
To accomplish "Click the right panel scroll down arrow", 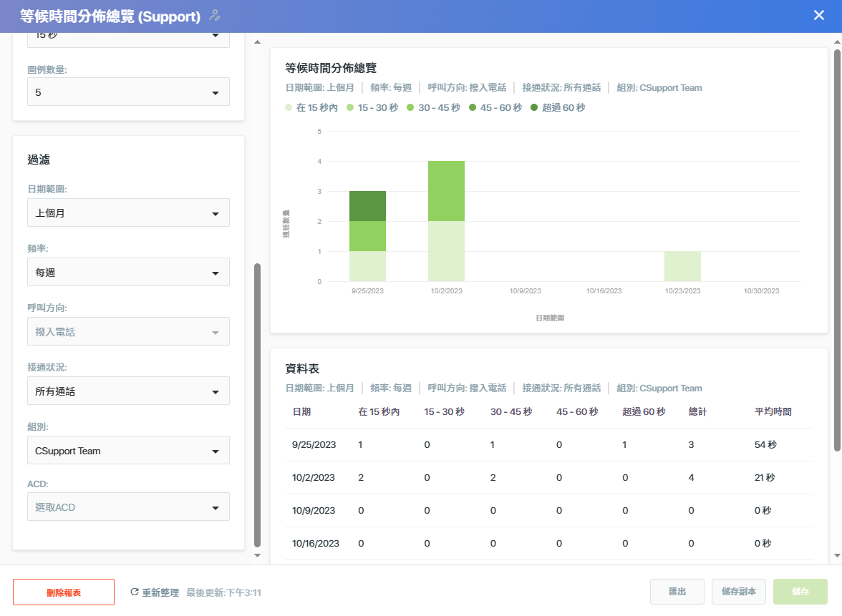I will coord(837,556).
